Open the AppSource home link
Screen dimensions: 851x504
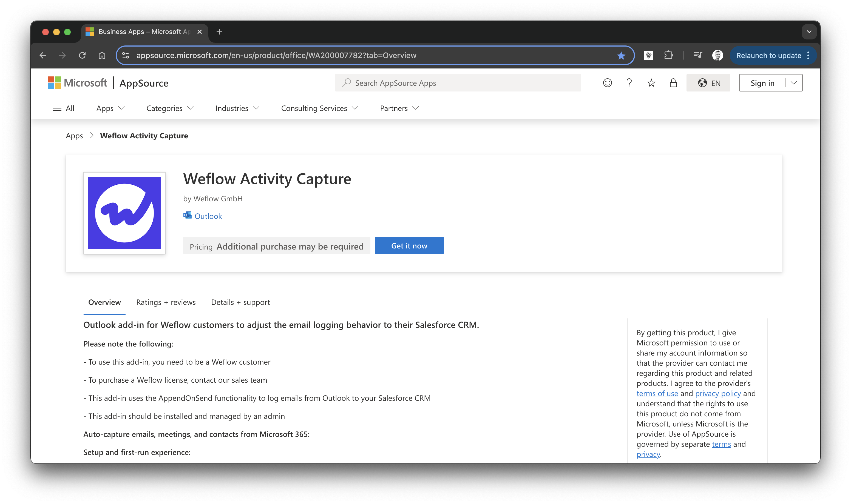coord(144,83)
